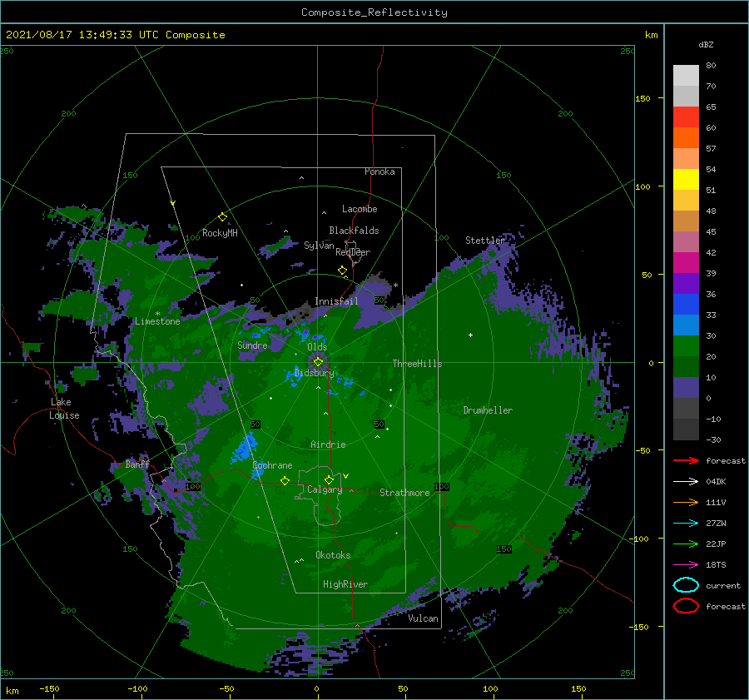Click the Cochrane town label
749x700 pixels.
point(272,465)
